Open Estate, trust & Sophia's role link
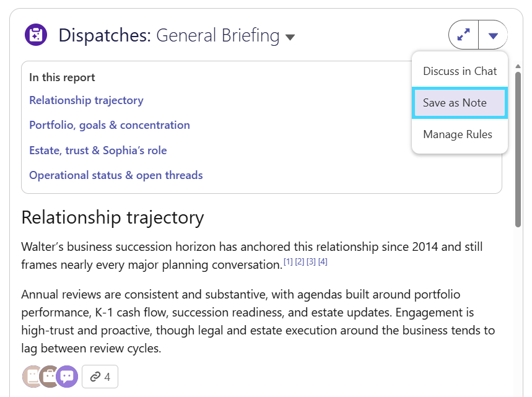532x397 pixels. [x=98, y=151]
